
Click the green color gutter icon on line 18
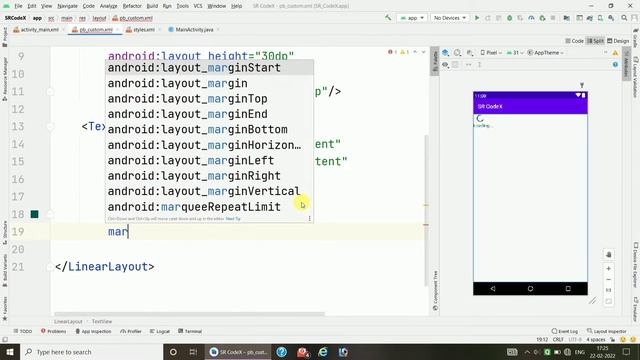coord(35,214)
